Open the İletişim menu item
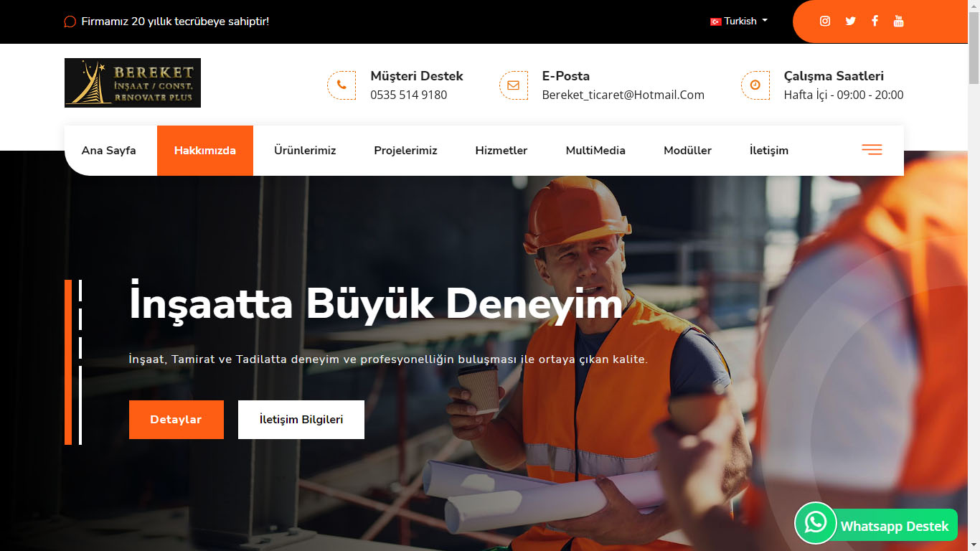The height and width of the screenshot is (551, 980). tap(769, 151)
